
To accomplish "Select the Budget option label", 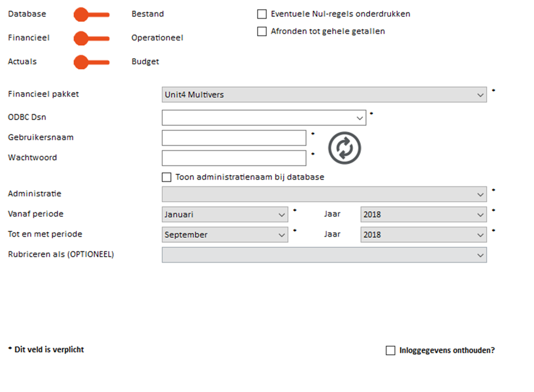I will coord(145,62).
